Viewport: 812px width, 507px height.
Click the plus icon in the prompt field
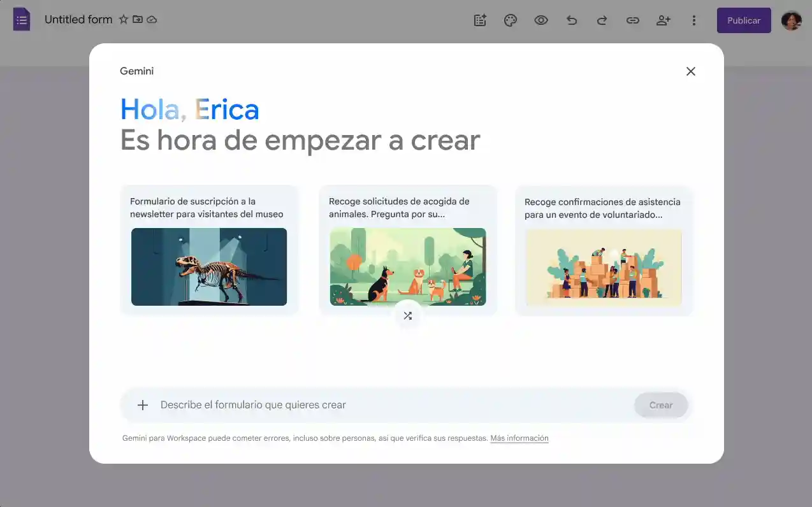click(143, 404)
